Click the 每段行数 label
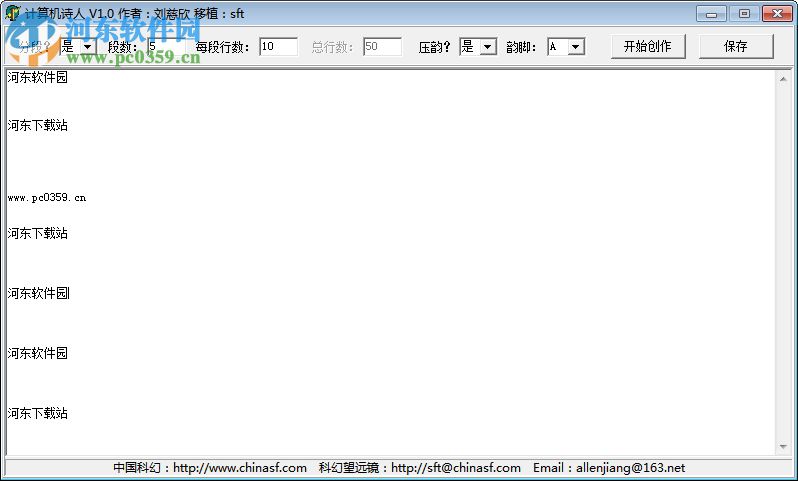798x481 pixels. click(x=222, y=47)
